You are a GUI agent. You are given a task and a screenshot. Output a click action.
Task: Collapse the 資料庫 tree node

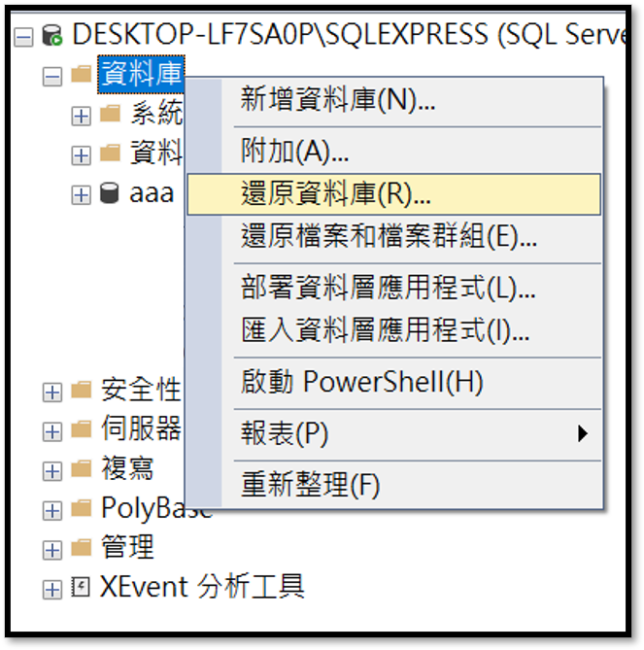click(52, 77)
